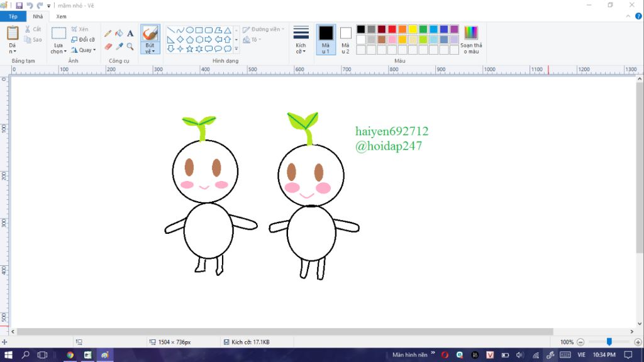This screenshot has height=362, width=644.
Task: Select the Fill with color bucket tool
Action: tap(119, 34)
